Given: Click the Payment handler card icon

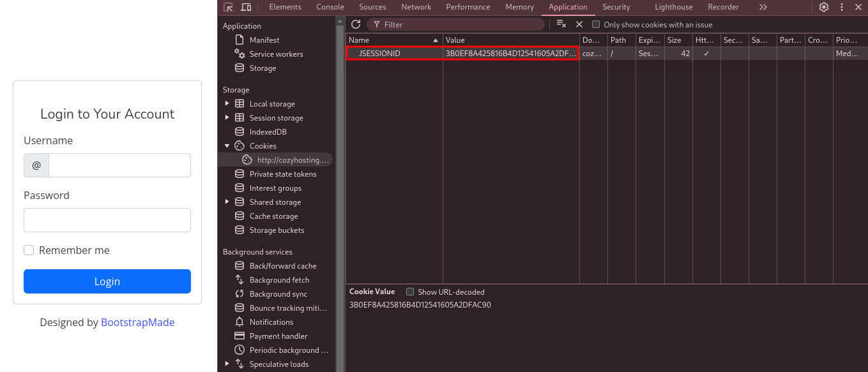Looking at the screenshot, I should pos(240,336).
